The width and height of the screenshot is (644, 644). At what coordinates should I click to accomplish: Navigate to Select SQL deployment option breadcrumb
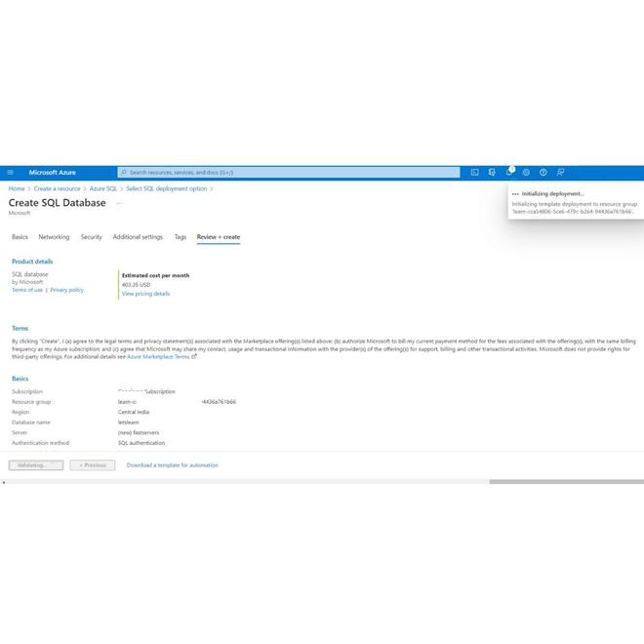pyautogui.click(x=166, y=188)
